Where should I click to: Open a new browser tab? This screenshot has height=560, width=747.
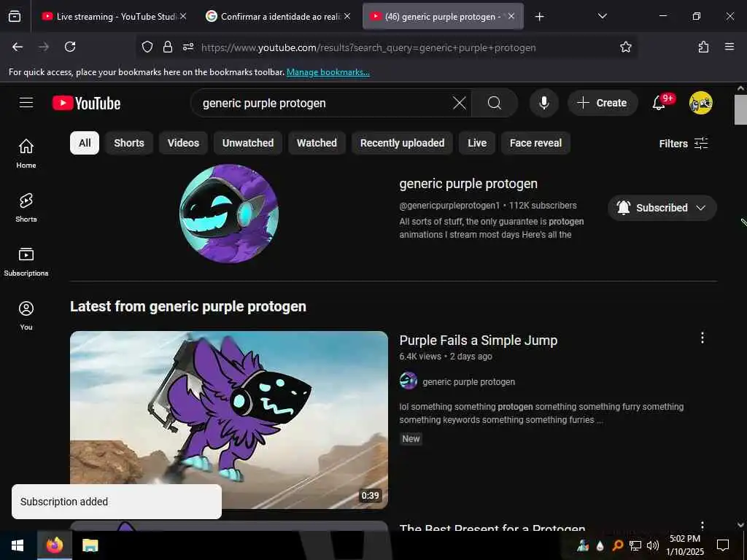[539, 17]
